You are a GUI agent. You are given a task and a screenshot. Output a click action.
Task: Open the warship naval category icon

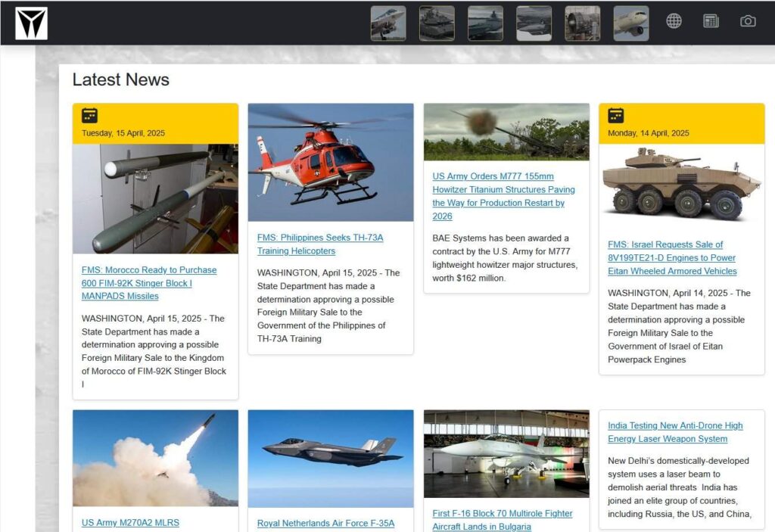[x=485, y=23]
